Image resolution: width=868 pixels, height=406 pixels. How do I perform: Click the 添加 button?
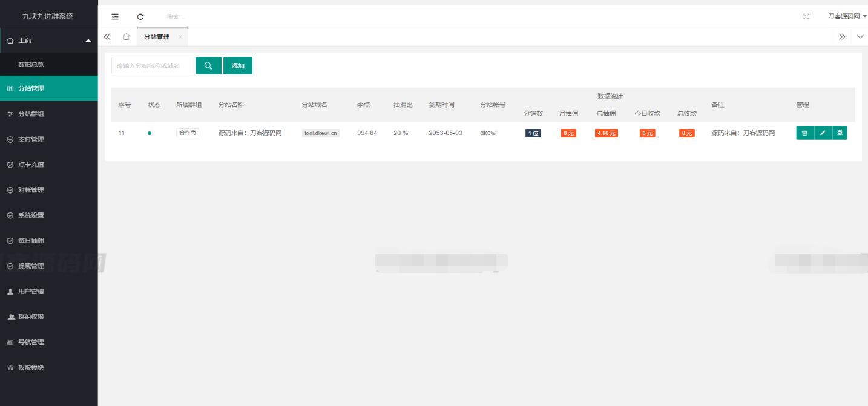tap(238, 66)
